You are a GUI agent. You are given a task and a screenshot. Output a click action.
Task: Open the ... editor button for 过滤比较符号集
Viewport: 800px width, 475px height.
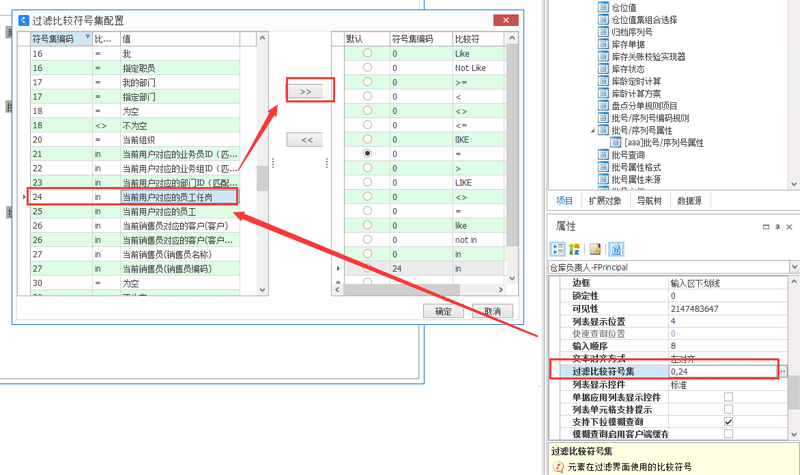tap(783, 371)
